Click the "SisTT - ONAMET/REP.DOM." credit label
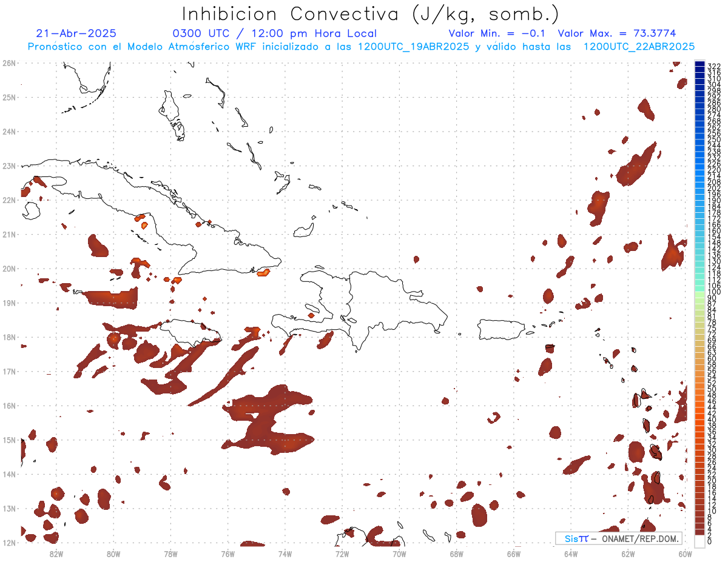This screenshot has height=562, width=728. 619,538
